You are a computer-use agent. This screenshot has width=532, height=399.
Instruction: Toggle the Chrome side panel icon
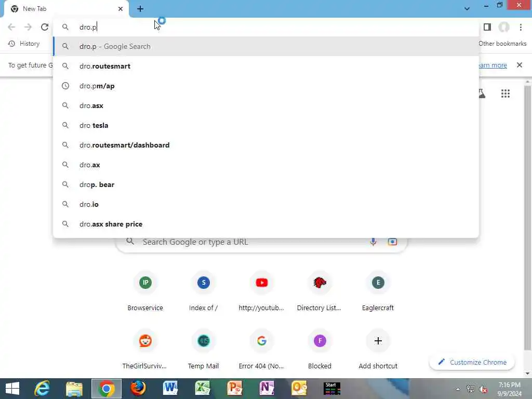tap(487, 27)
